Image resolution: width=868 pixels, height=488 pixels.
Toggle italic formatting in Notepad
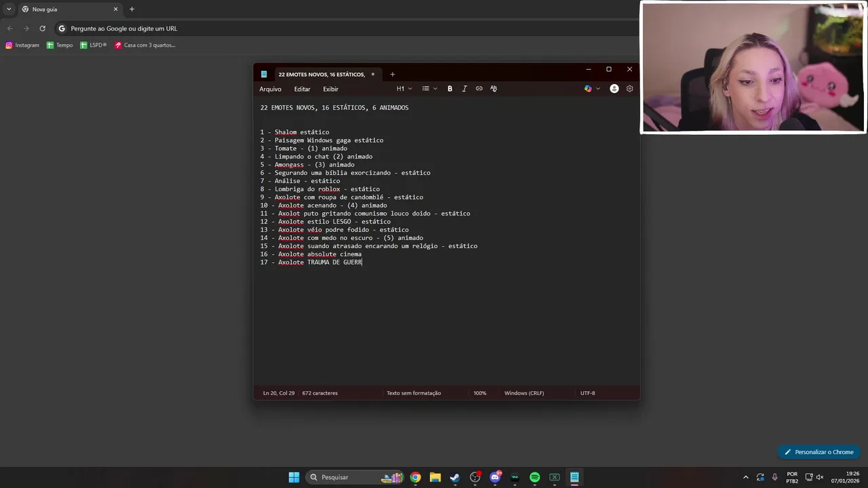pos(465,89)
